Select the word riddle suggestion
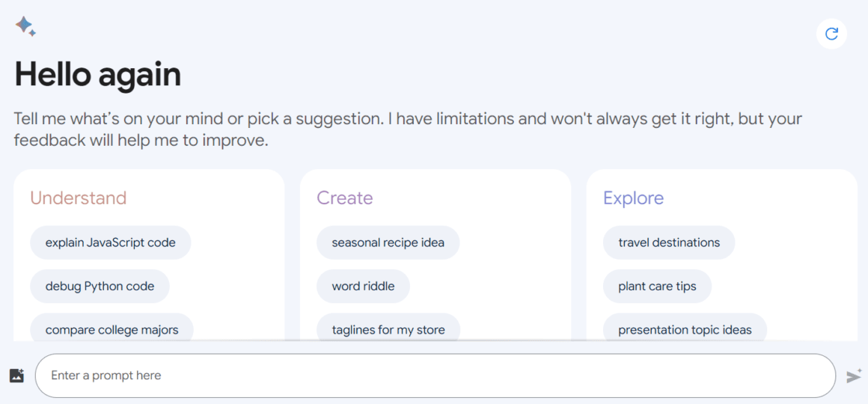This screenshot has width=868, height=404. [363, 286]
